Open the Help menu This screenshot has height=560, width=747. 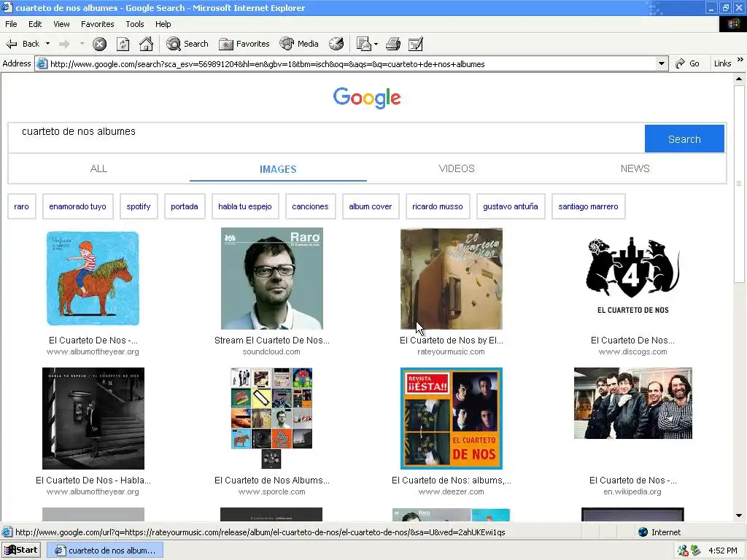click(163, 24)
